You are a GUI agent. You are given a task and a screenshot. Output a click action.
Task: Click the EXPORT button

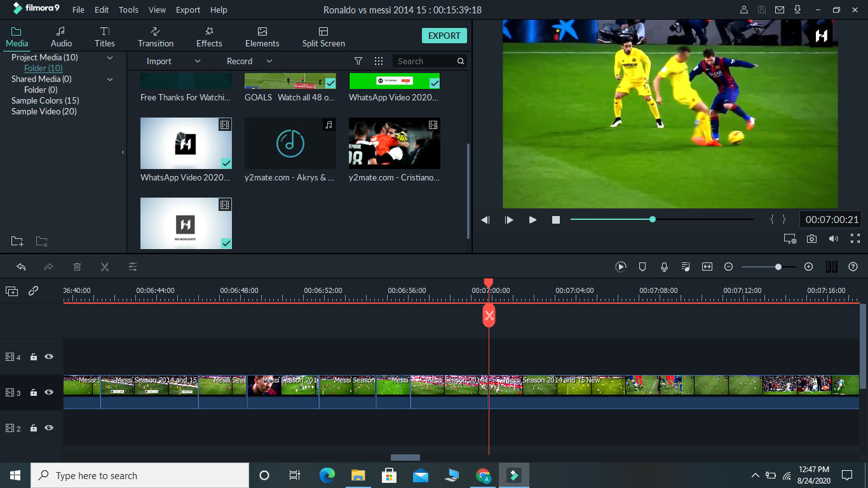(444, 36)
